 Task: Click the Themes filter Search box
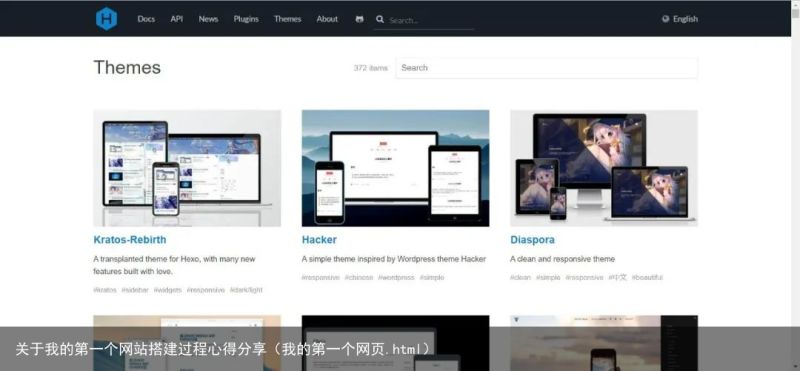[546, 67]
